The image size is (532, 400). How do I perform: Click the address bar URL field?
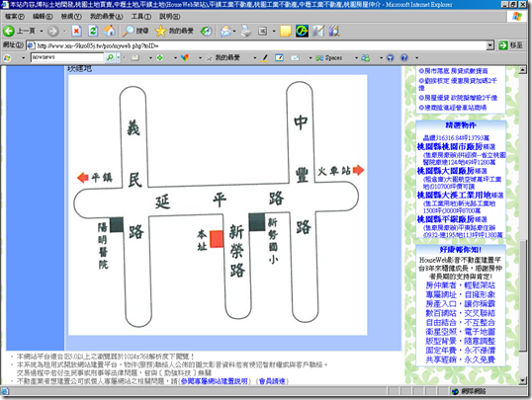point(256,45)
